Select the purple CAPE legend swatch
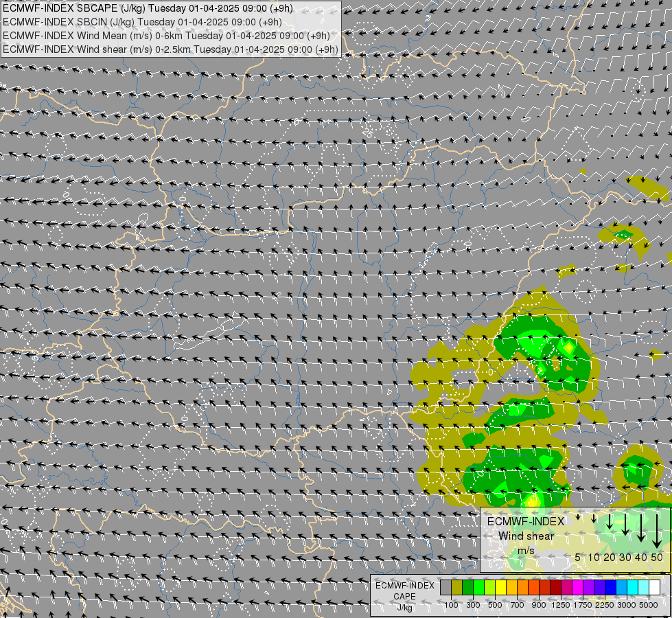This screenshot has width=672, height=618. [589, 587]
